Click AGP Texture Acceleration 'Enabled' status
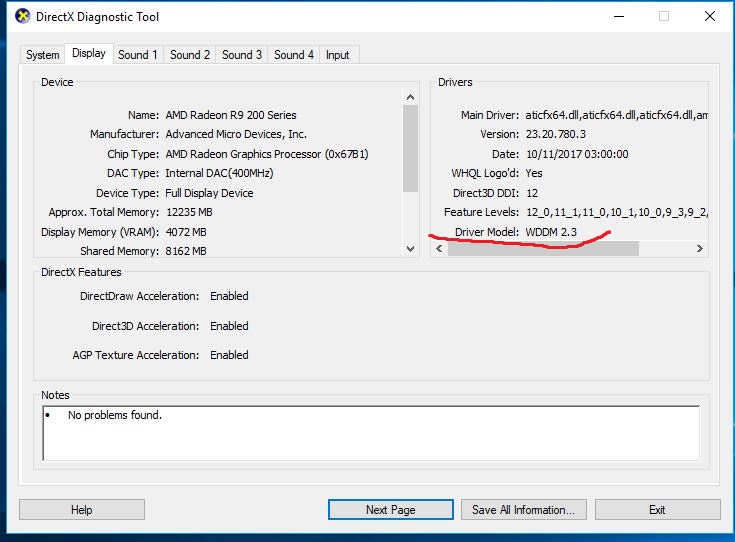 (229, 355)
